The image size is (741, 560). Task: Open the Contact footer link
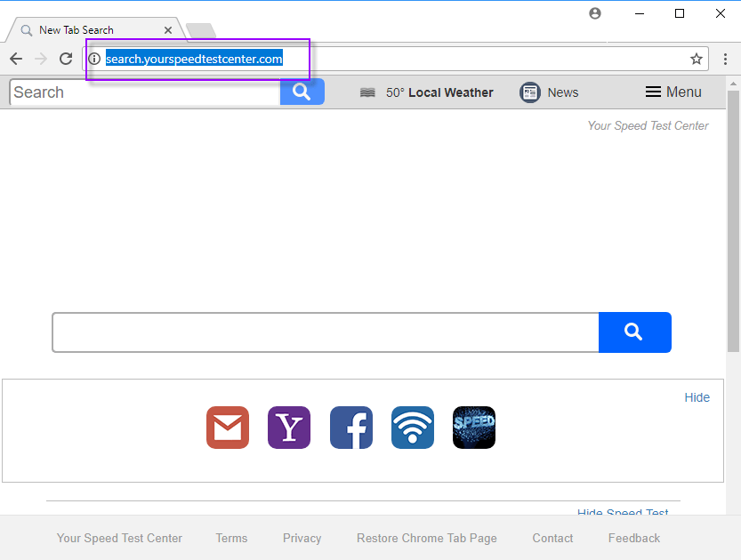click(x=552, y=538)
